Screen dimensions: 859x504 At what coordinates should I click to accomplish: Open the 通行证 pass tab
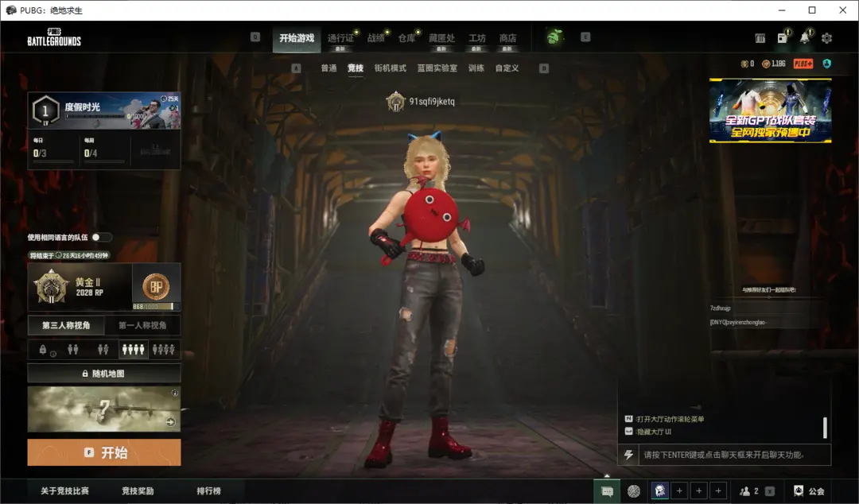(x=340, y=38)
